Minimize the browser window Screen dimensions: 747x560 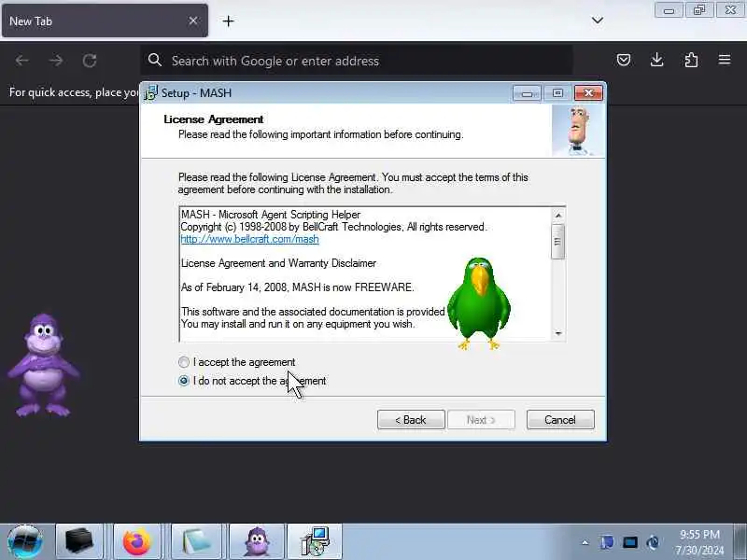(x=669, y=10)
